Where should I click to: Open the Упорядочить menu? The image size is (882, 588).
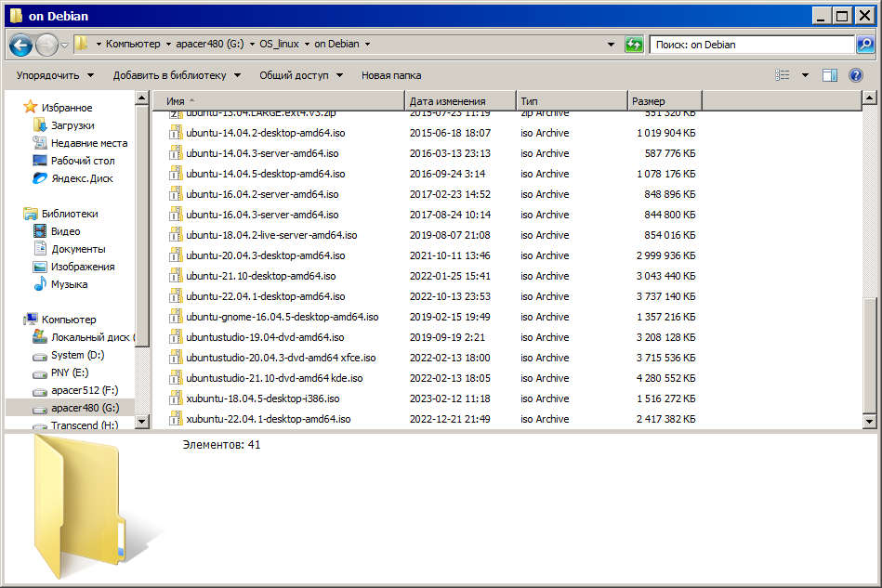(x=55, y=74)
